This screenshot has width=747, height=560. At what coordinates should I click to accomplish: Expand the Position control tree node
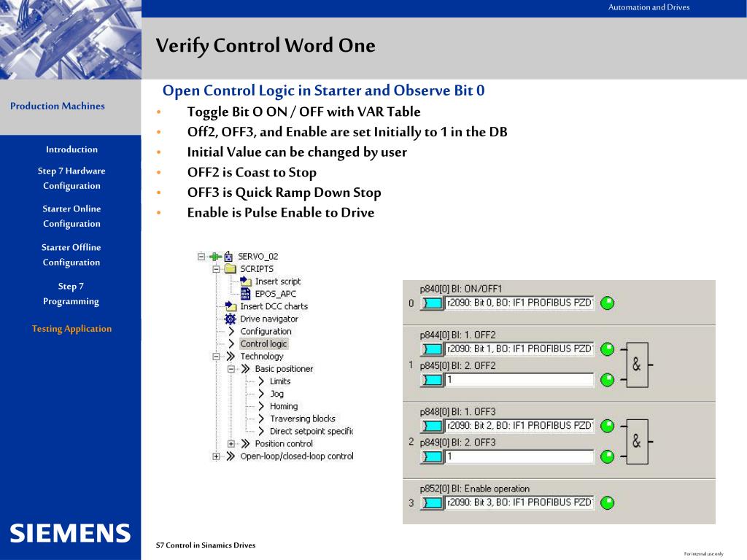231,443
